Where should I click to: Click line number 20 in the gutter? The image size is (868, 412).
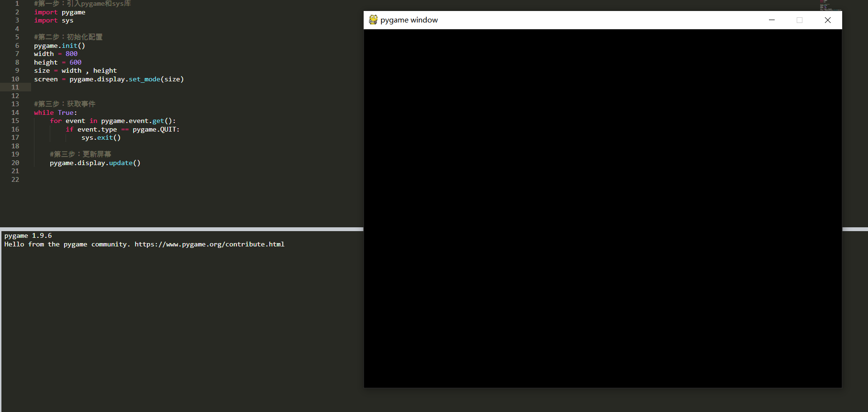[x=15, y=163]
